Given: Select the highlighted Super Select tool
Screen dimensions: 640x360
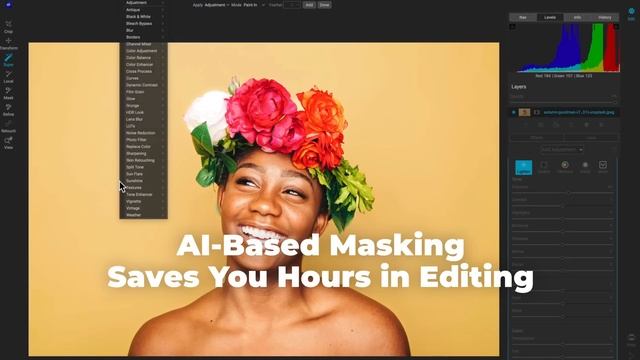Looking at the screenshot, I should click(8, 60).
